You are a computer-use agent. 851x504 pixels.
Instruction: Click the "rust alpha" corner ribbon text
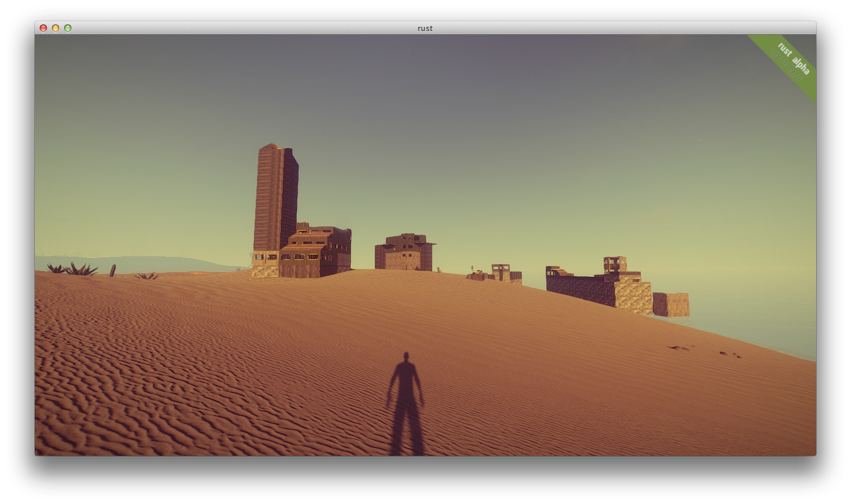click(794, 58)
